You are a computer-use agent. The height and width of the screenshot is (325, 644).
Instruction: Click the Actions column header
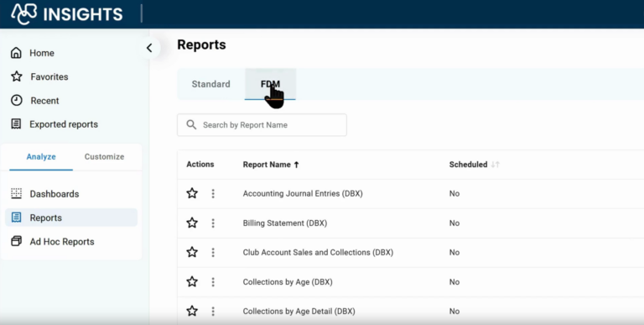(200, 164)
